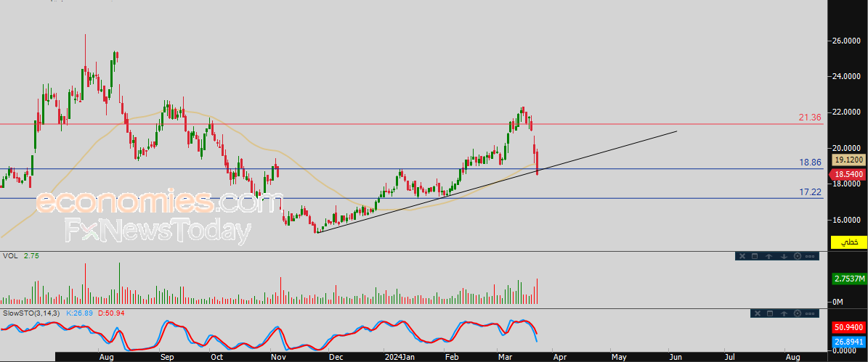This screenshot has width=868, height=362.
Task: Click the yellow خطي scale label
Action: (848, 242)
